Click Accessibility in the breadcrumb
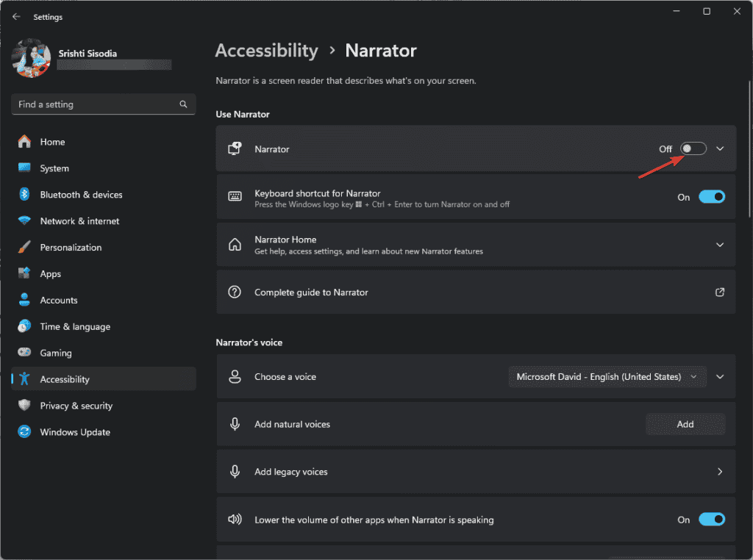 click(x=266, y=51)
